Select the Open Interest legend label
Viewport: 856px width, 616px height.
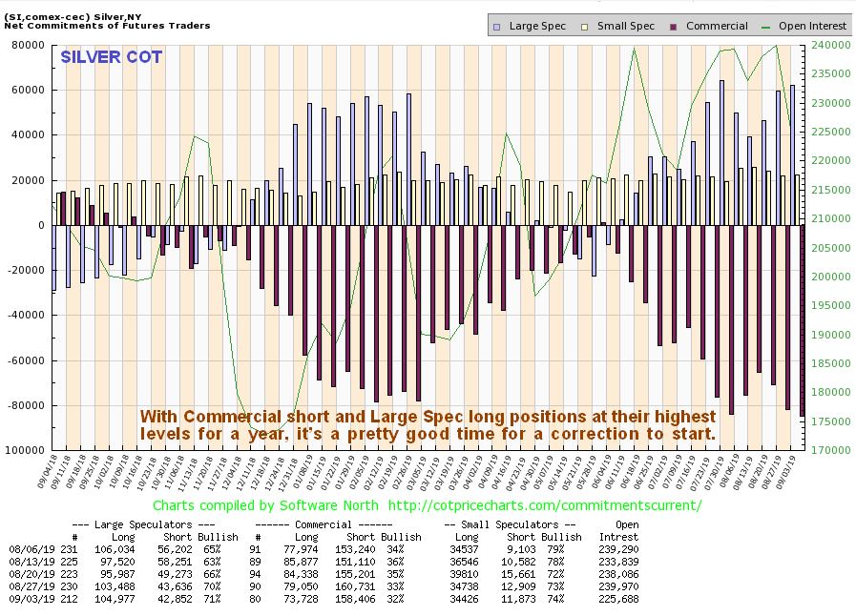click(812, 26)
